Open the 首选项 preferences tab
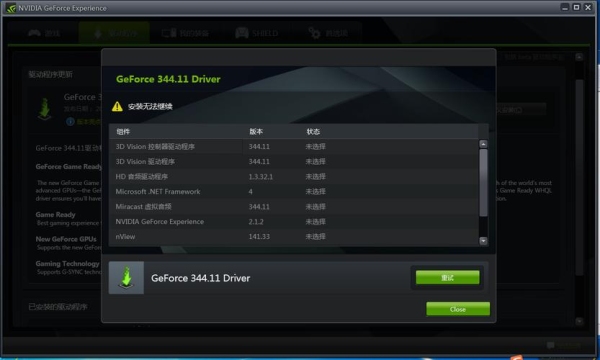This screenshot has height=360, width=600. point(328,33)
